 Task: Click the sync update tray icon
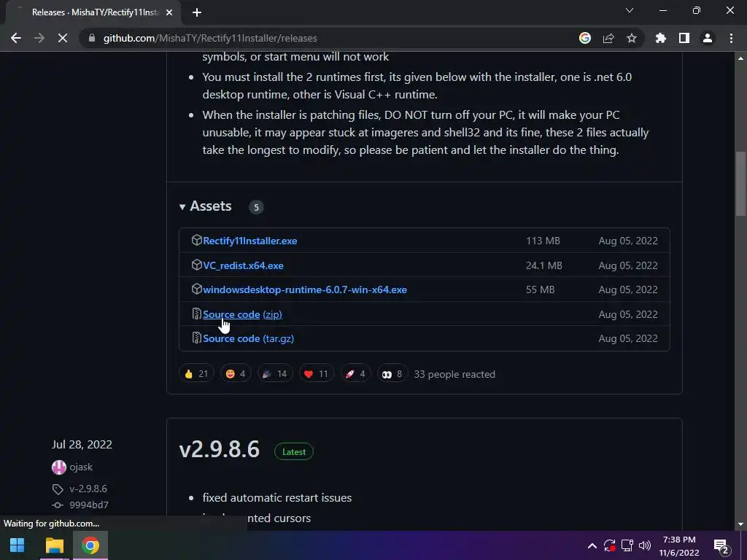pos(609,545)
